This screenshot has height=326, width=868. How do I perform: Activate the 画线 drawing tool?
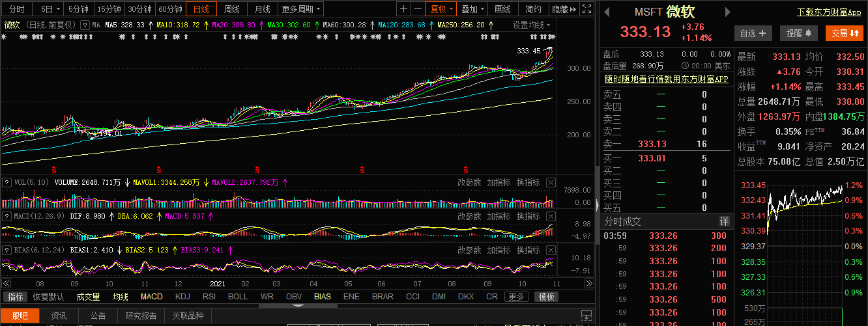[x=503, y=9]
